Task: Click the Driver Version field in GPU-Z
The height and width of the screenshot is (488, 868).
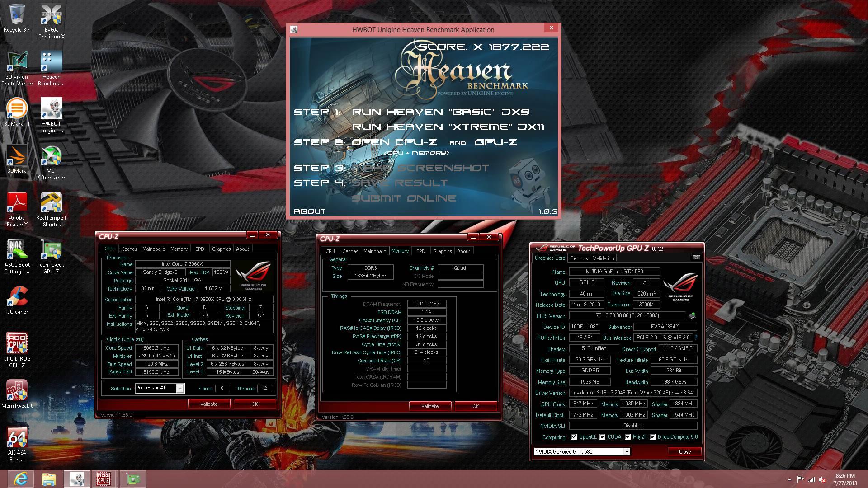Action: (633, 393)
